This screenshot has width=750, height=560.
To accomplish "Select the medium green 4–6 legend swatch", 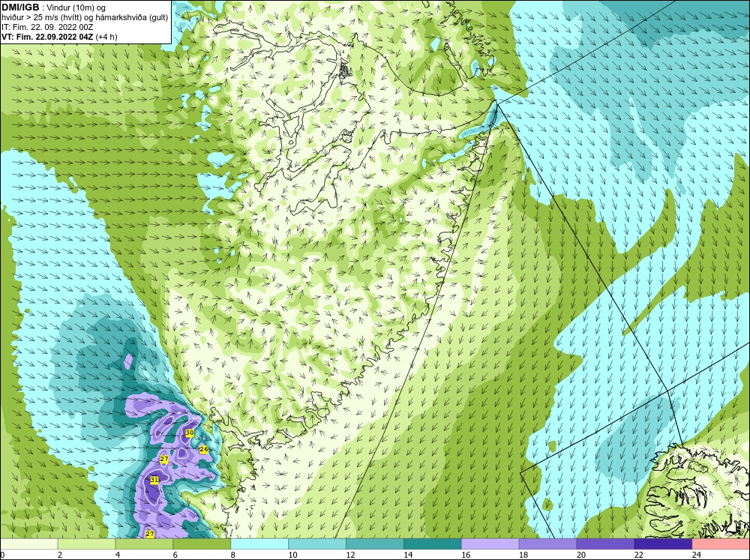I will point(144,544).
